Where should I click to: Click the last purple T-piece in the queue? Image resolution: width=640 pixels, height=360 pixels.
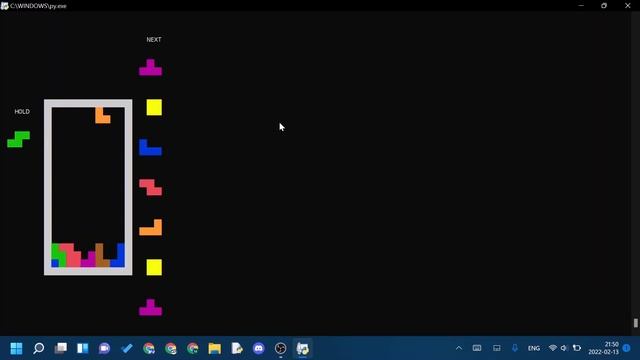pos(151,307)
